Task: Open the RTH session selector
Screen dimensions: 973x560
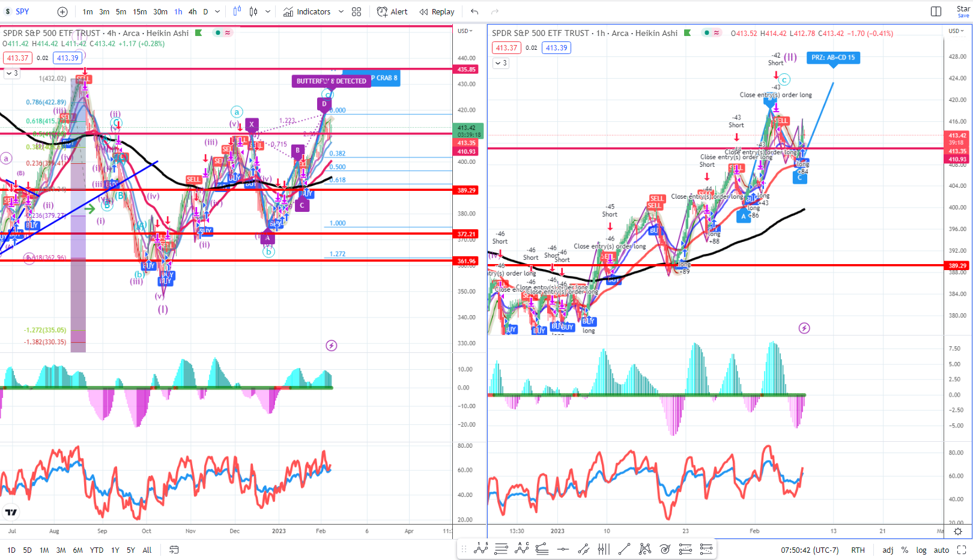Action: coord(858,550)
